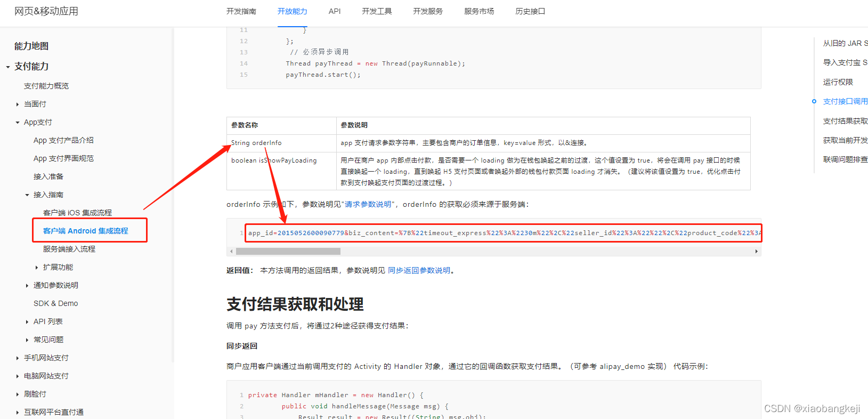The height and width of the screenshot is (419, 868).
Task: Jump to 支付接口调用 anchor
Action: (x=846, y=101)
